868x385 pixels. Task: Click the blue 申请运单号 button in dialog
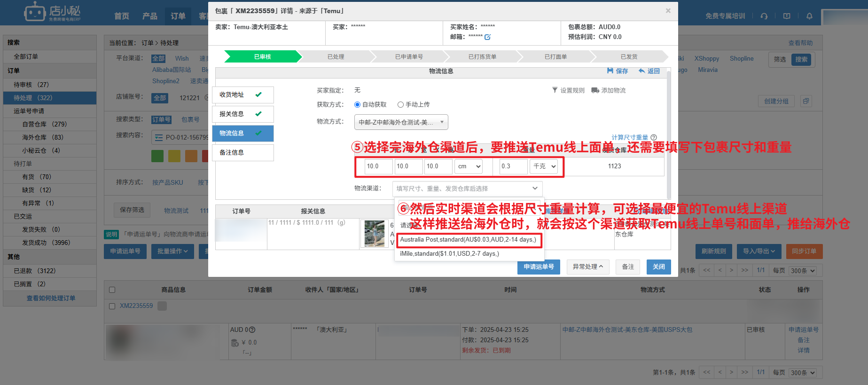[x=539, y=267]
